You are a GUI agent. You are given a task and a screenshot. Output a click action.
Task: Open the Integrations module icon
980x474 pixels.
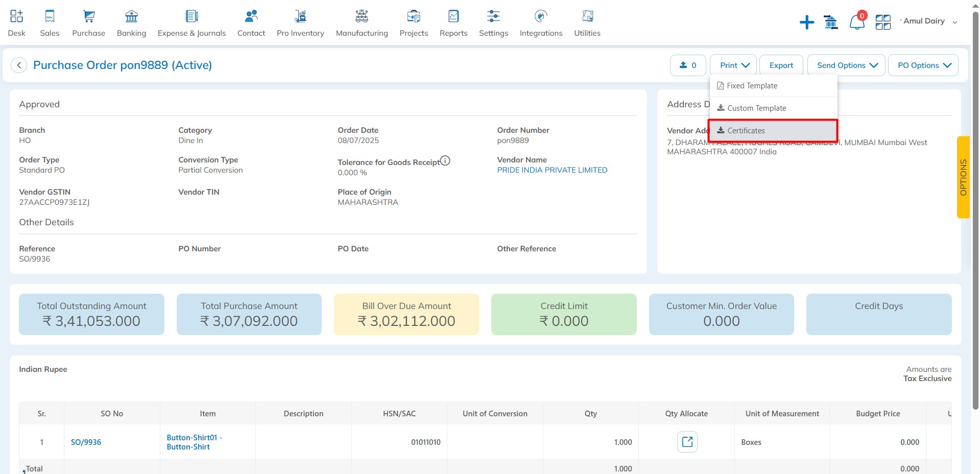541,16
